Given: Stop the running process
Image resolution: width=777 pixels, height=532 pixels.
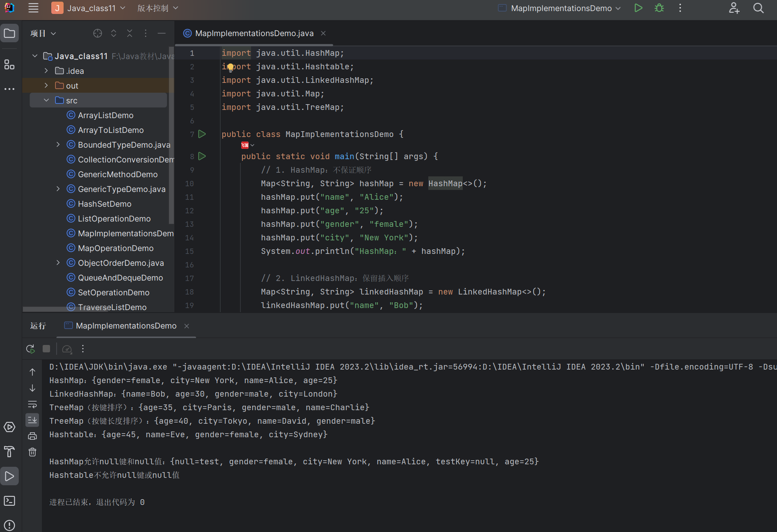Looking at the screenshot, I should click(x=46, y=349).
